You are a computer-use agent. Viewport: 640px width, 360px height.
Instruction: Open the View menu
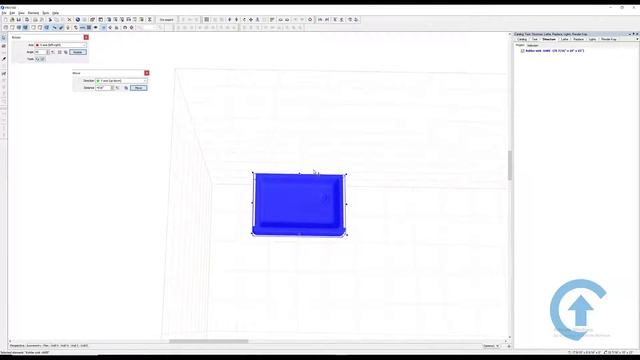21,13
